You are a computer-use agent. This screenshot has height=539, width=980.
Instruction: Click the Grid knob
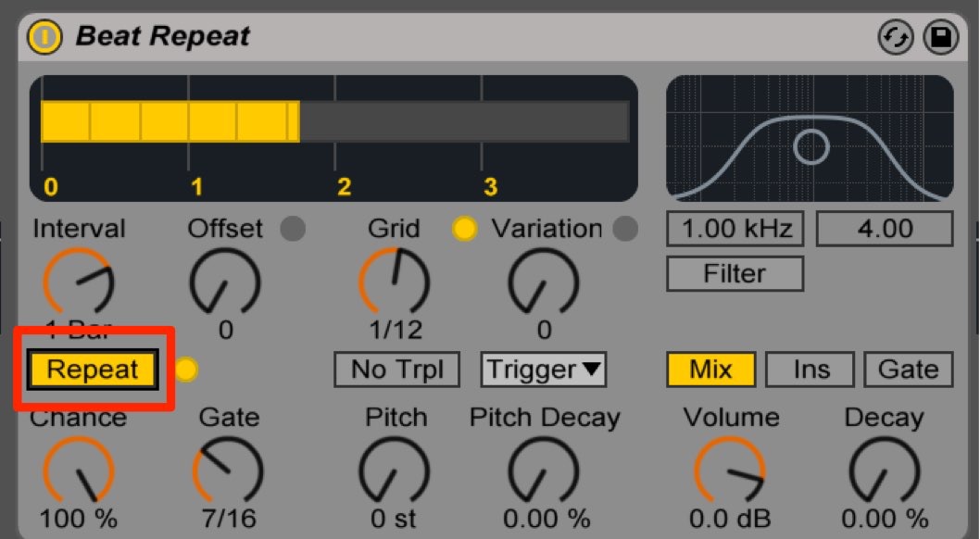coord(394,281)
